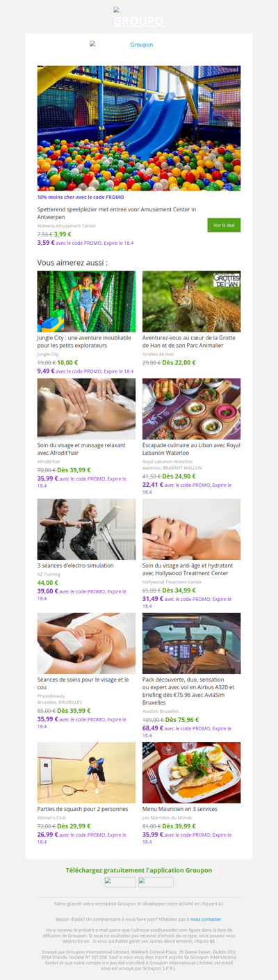Open the squash players deal photo
Viewport: 278px width, 980px height.
[x=86, y=773]
